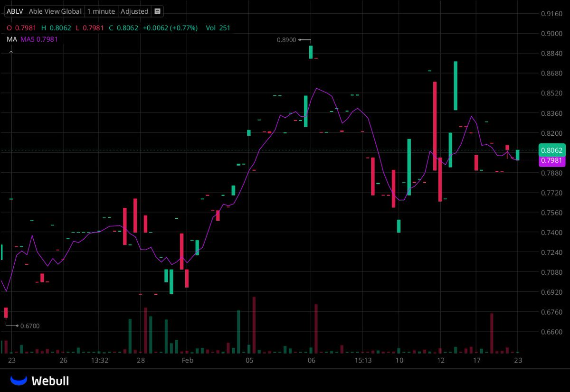570x392 pixels.
Task: Select the purple MA5 price tag 0.7981
Action: click(x=552, y=161)
